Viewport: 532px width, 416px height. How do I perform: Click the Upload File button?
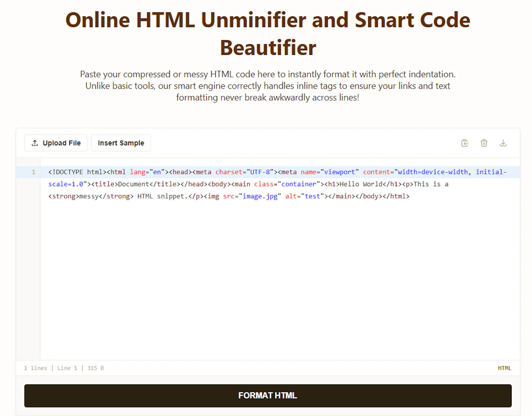point(56,143)
